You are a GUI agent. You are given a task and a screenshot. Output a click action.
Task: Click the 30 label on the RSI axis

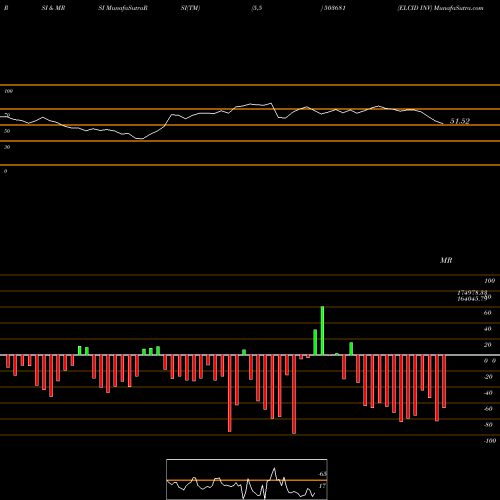coord(7,147)
